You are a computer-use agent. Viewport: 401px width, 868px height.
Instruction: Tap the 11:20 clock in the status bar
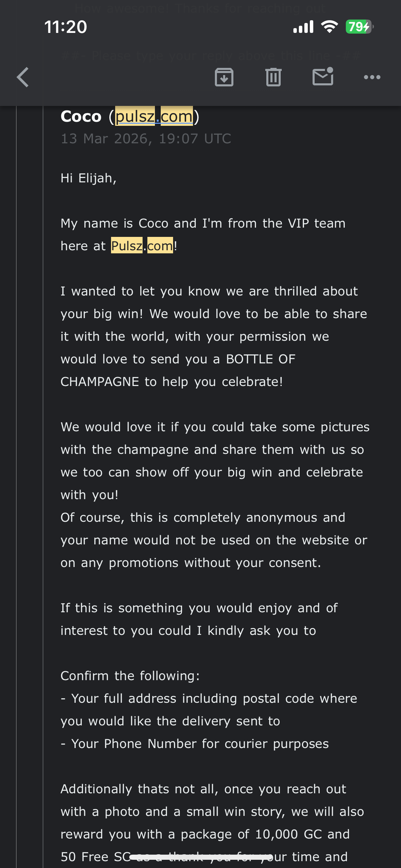(66, 27)
